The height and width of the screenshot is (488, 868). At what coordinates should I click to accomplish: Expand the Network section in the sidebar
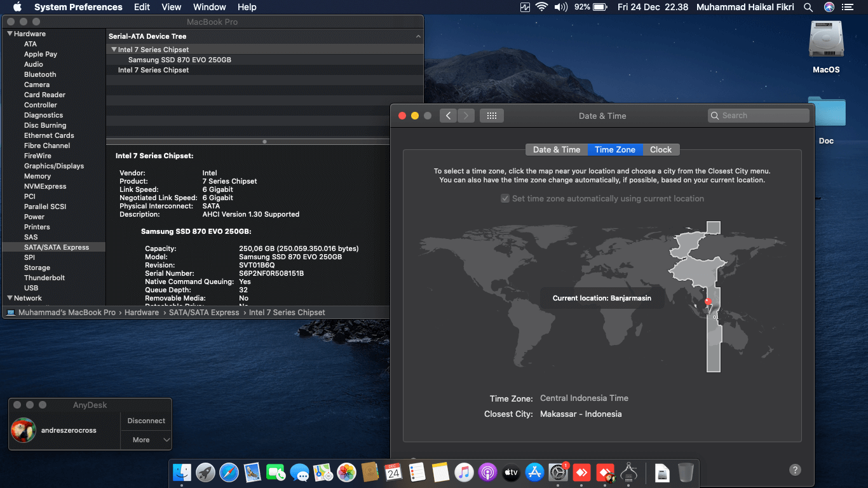point(10,298)
